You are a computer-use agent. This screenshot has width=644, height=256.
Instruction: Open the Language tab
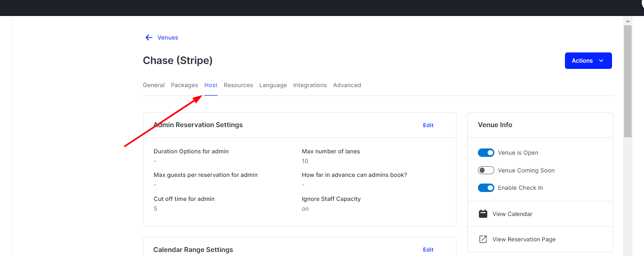273,85
